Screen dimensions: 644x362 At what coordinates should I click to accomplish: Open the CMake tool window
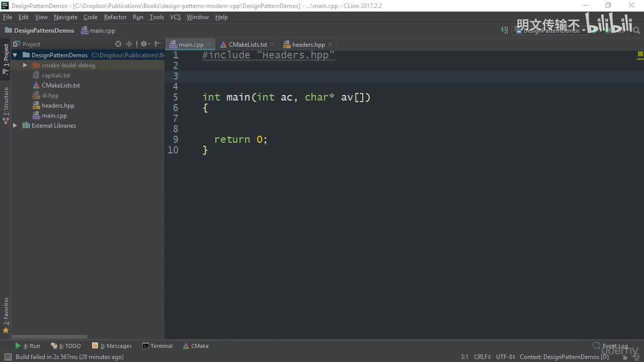tap(196, 346)
